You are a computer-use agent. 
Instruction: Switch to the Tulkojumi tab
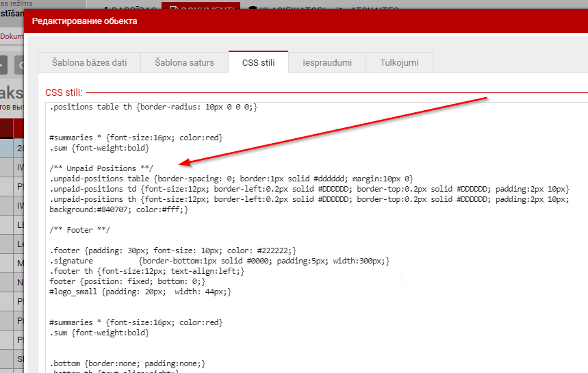point(400,62)
